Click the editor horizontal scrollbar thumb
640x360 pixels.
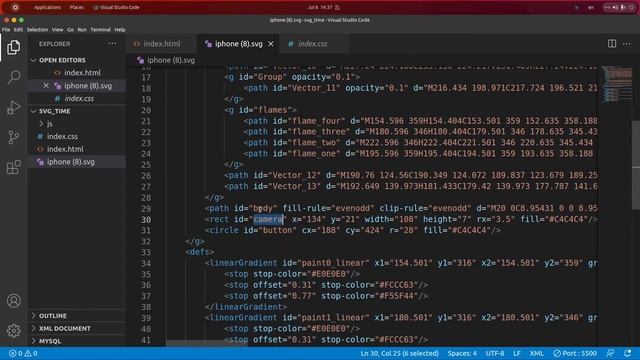tap(207, 344)
